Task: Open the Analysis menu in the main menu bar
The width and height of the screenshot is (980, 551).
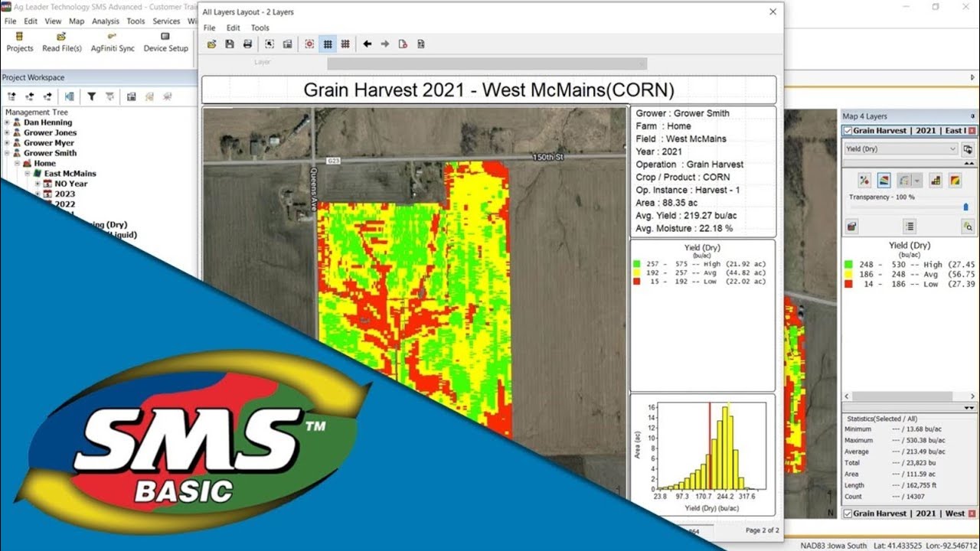Action: click(106, 21)
